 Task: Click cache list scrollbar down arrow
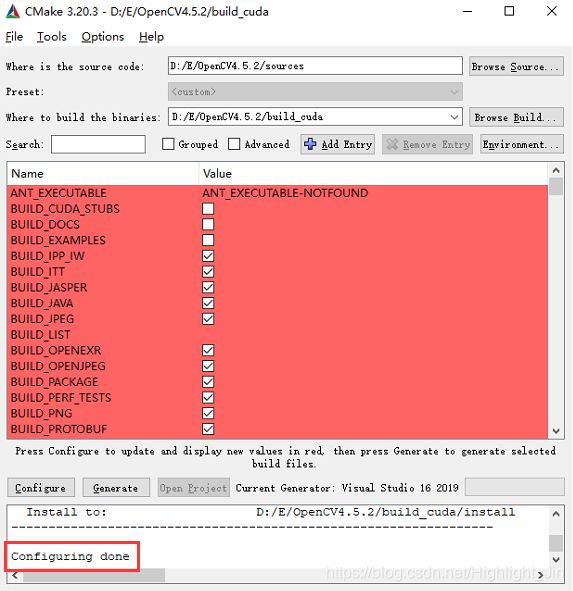click(556, 430)
